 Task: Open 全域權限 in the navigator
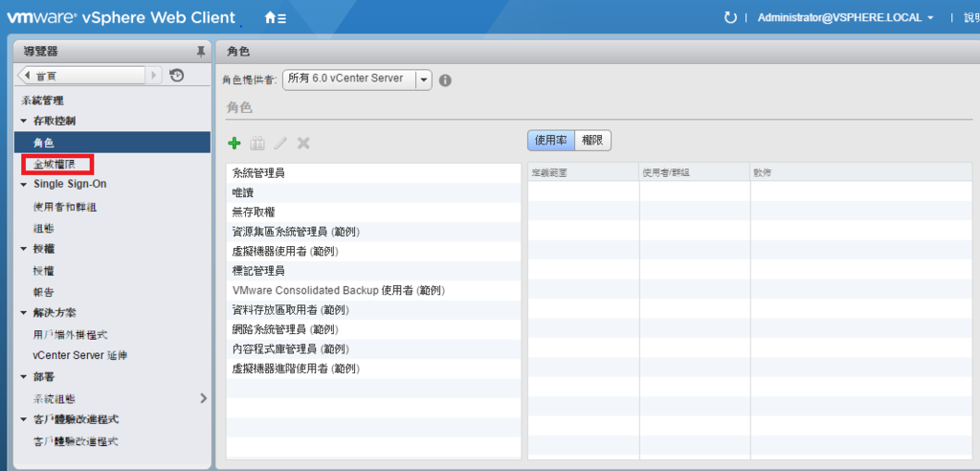coord(55,165)
